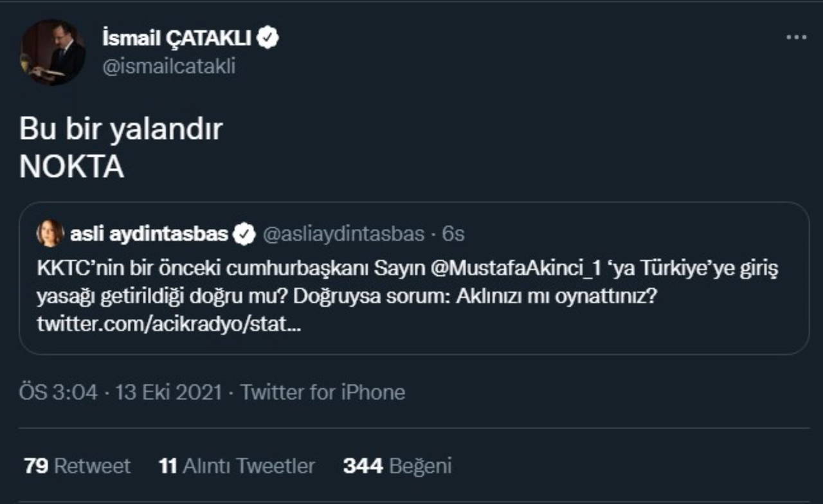Viewport: 823px width, 504px height.
Task: Open the İsmail ÇATAKLI display name link
Action: pyautogui.click(x=177, y=39)
